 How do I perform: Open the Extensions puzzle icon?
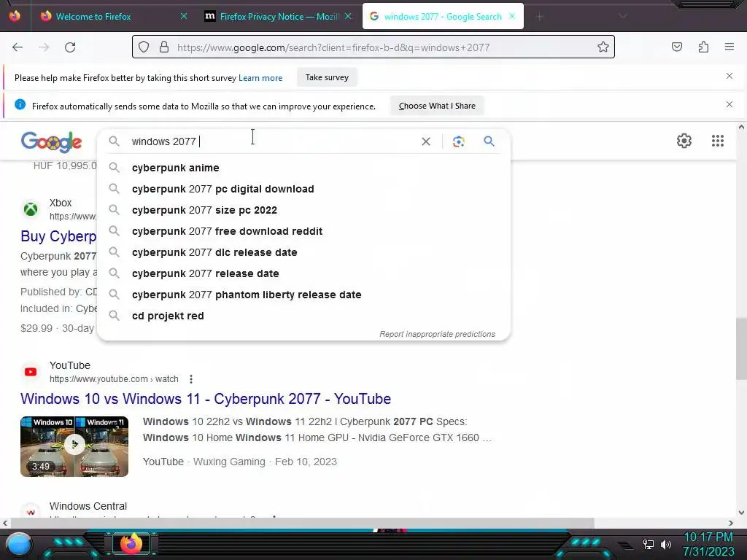pyautogui.click(x=703, y=47)
